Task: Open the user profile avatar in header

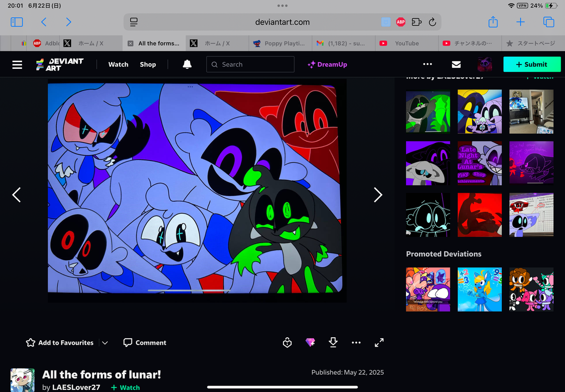Action: tap(485, 64)
